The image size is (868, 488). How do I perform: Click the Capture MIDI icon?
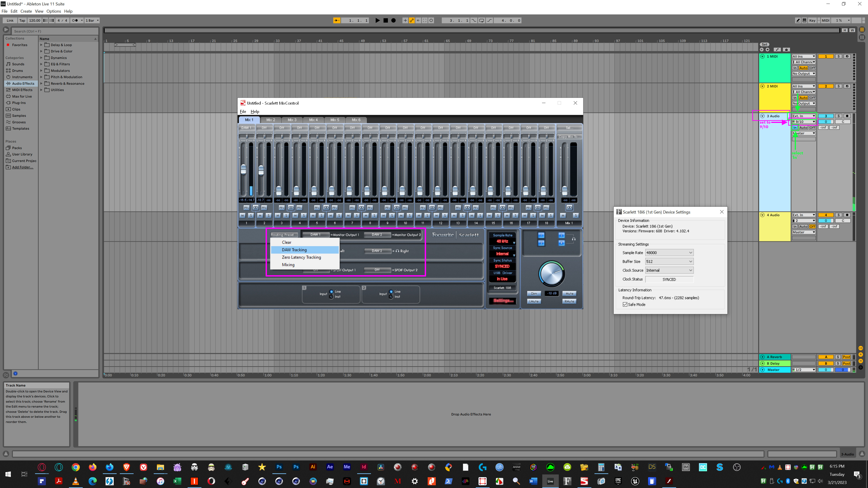(x=425, y=21)
